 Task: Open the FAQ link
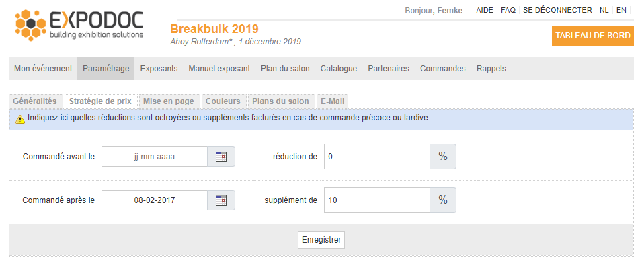click(x=508, y=10)
